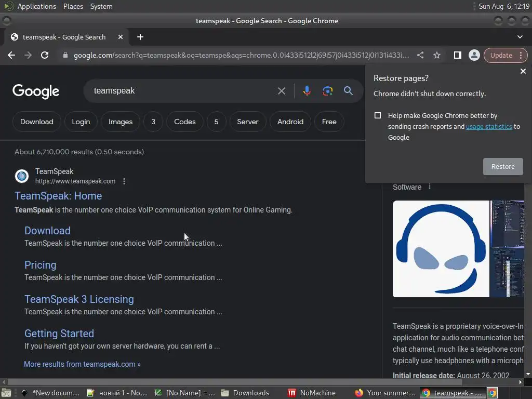Open the Places menu
The height and width of the screenshot is (399, 532).
pyautogui.click(x=73, y=6)
